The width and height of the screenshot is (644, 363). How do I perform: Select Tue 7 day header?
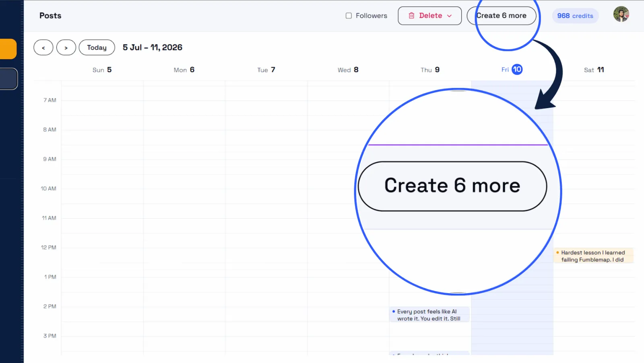point(266,70)
